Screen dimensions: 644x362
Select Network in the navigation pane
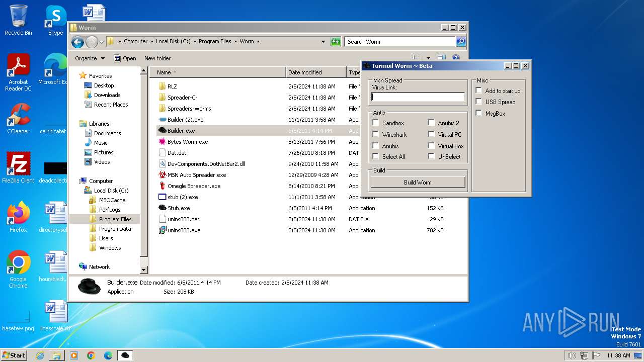[99, 267]
